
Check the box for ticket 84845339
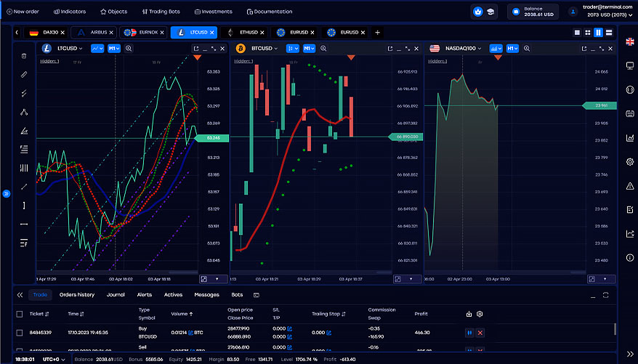19,333
